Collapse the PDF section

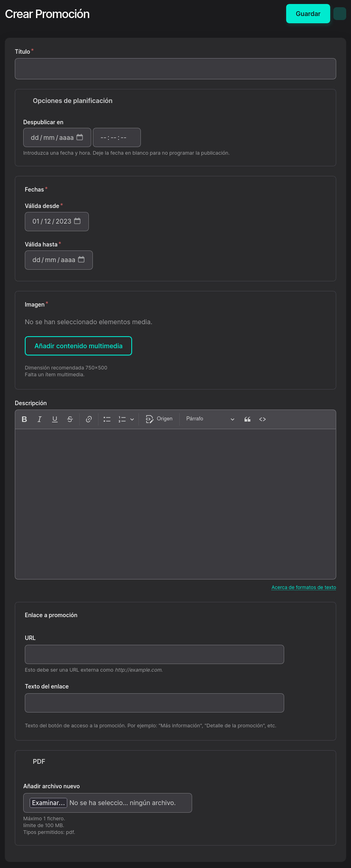click(x=39, y=761)
